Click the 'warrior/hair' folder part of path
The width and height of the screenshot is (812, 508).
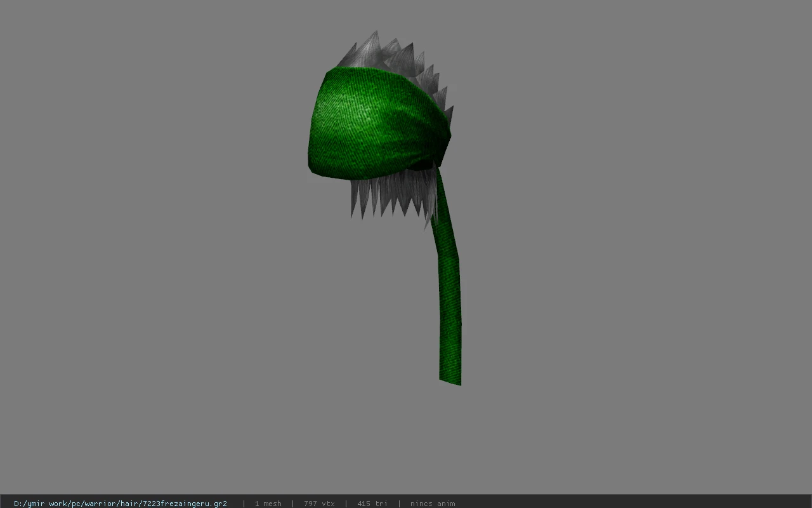[108, 504]
